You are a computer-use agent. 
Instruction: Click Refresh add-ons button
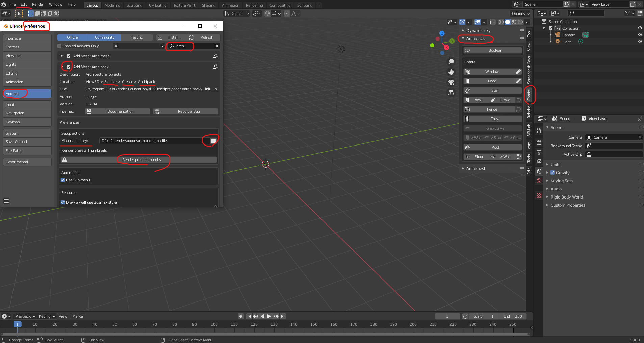tap(204, 37)
